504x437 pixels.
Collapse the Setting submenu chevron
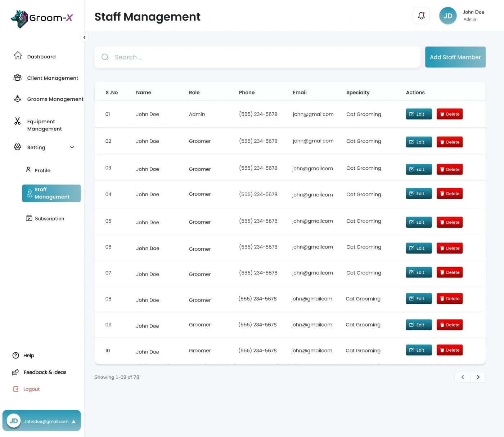pos(72,147)
